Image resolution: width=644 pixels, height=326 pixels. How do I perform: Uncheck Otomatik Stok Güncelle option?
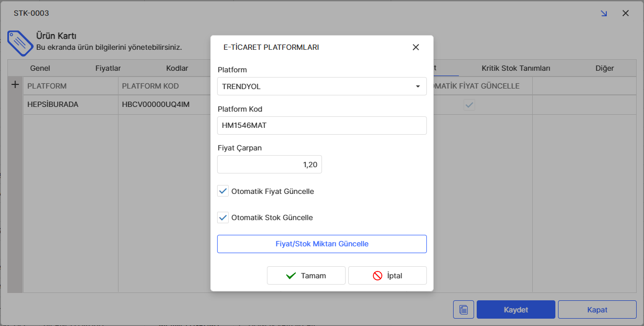click(223, 218)
